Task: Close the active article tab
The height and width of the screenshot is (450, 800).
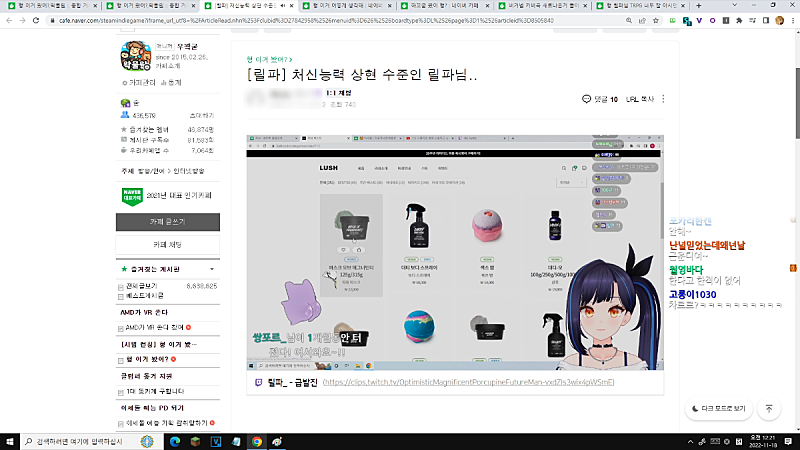Action: coord(291,6)
